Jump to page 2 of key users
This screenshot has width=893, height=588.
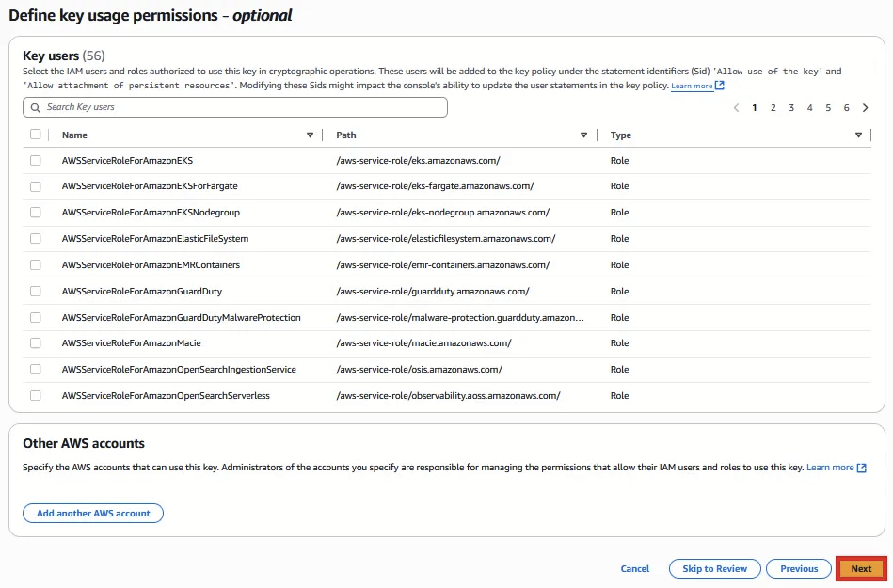(773, 108)
